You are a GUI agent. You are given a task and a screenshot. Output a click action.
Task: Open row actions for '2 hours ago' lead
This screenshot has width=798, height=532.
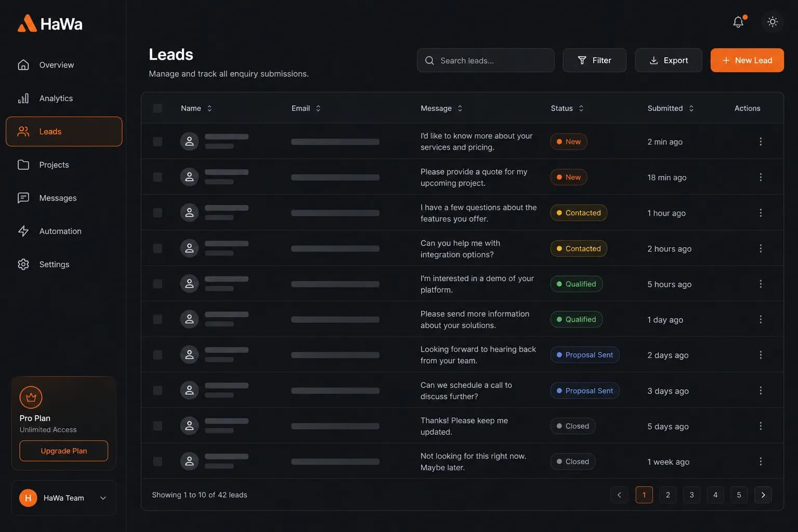(761, 248)
